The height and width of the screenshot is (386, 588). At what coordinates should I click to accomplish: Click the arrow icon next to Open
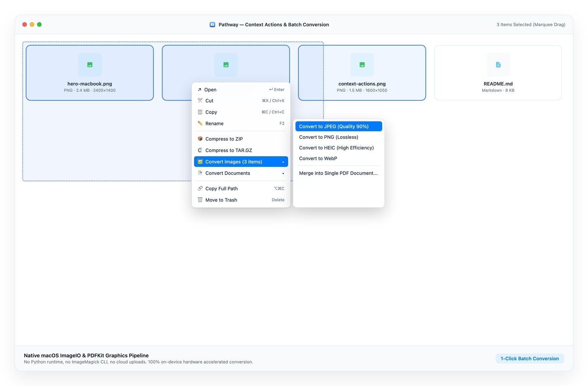200,90
